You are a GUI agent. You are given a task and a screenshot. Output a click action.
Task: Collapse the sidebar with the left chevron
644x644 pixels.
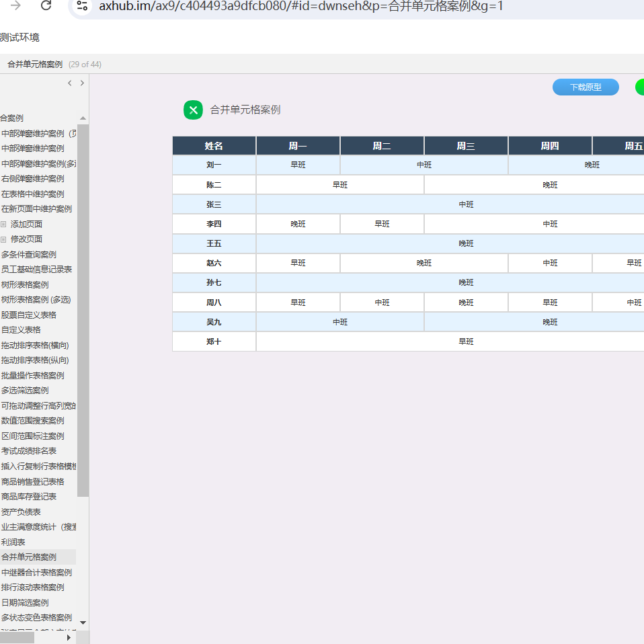coord(69,82)
